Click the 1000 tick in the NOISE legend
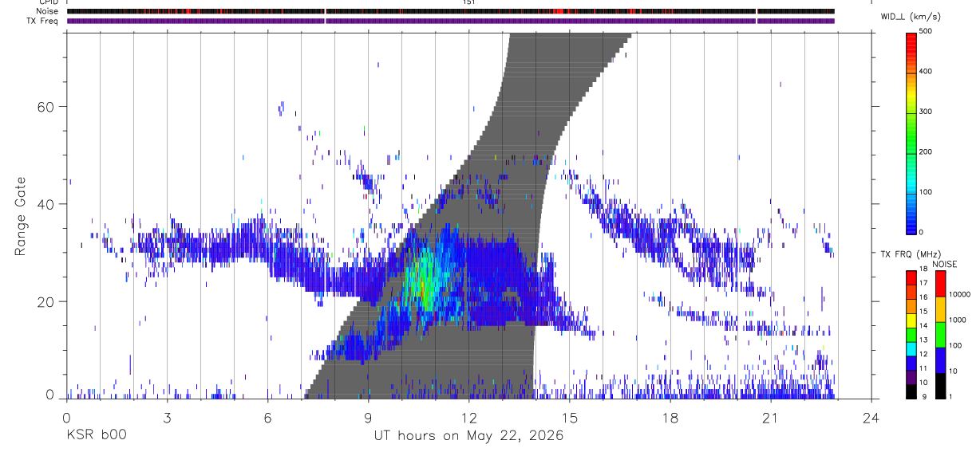This screenshot has height=452, width=980. point(958,320)
